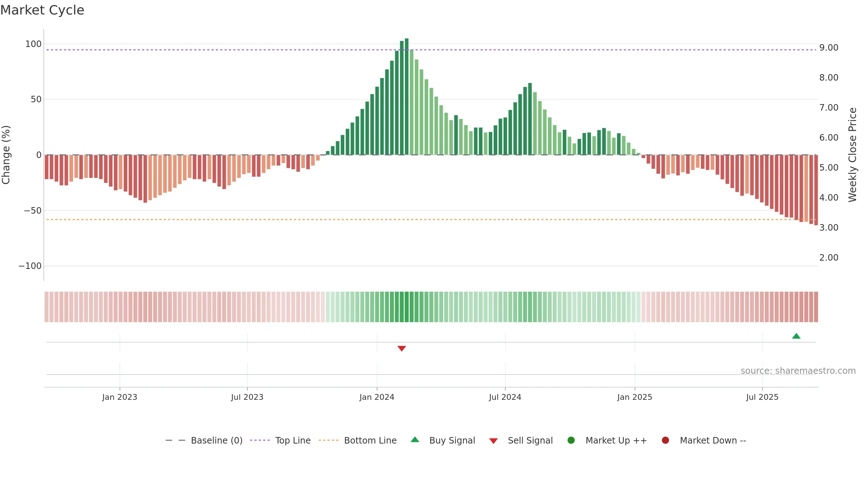Toggle the Market Down -- legend entry
868x488 pixels.
[704, 440]
